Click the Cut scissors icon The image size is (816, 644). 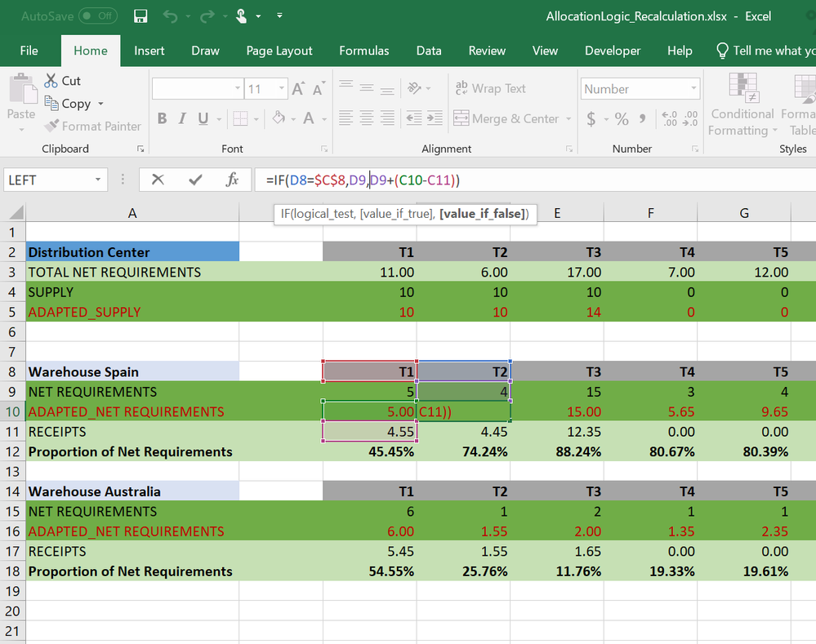pos(51,81)
